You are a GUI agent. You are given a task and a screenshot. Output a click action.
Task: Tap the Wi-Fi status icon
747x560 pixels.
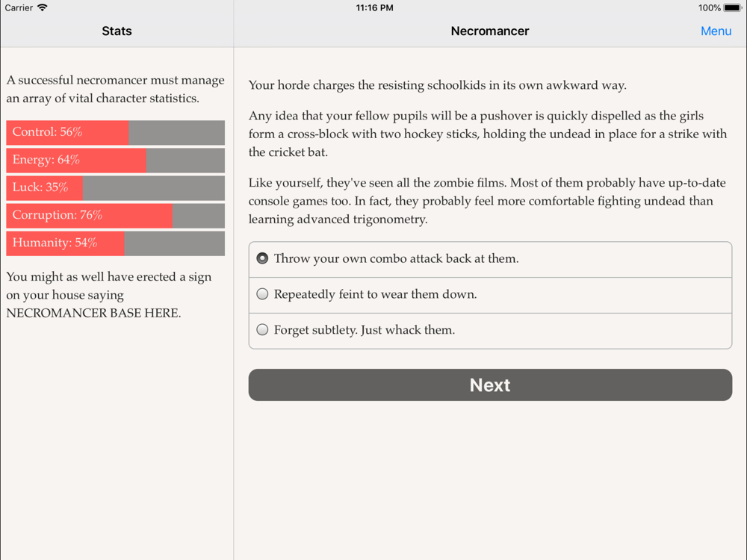point(43,7)
